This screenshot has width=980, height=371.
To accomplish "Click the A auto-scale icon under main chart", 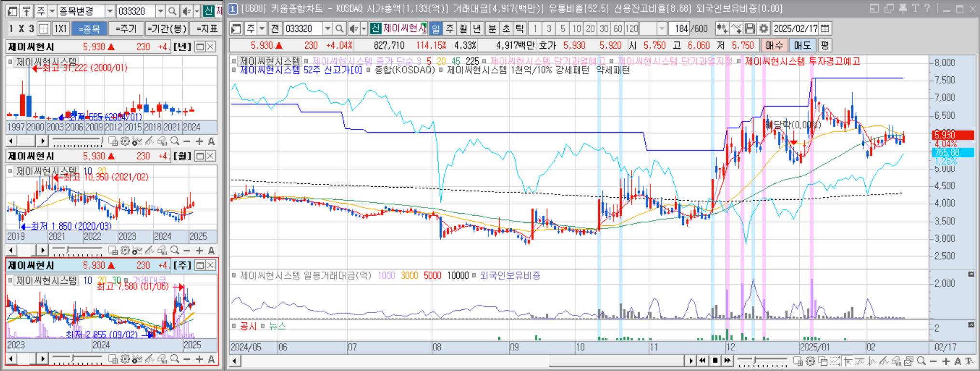I will pyautogui.click(x=958, y=361).
